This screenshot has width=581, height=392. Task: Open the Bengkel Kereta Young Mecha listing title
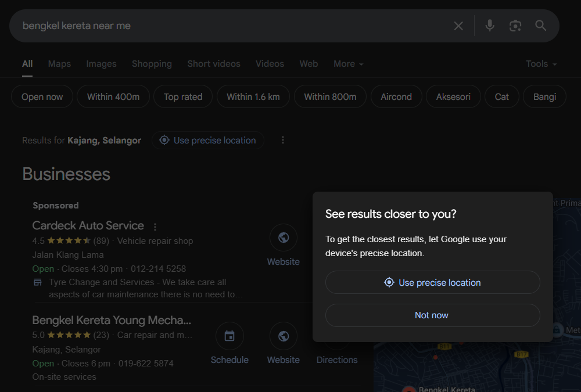(x=112, y=320)
